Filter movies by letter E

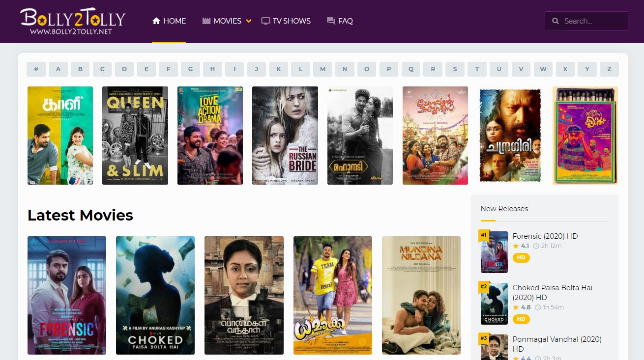click(146, 69)
